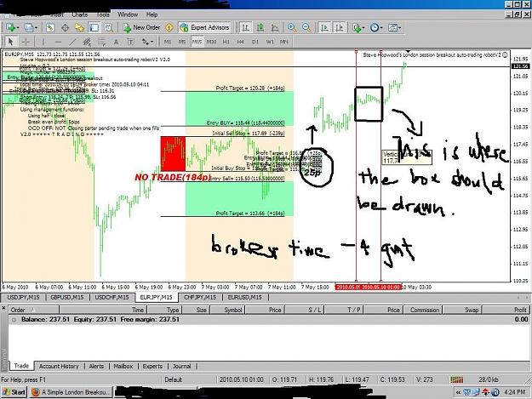Open the Strategy Tester magnifier icon
The image size is (532, 399).
[x=109, y=28]
